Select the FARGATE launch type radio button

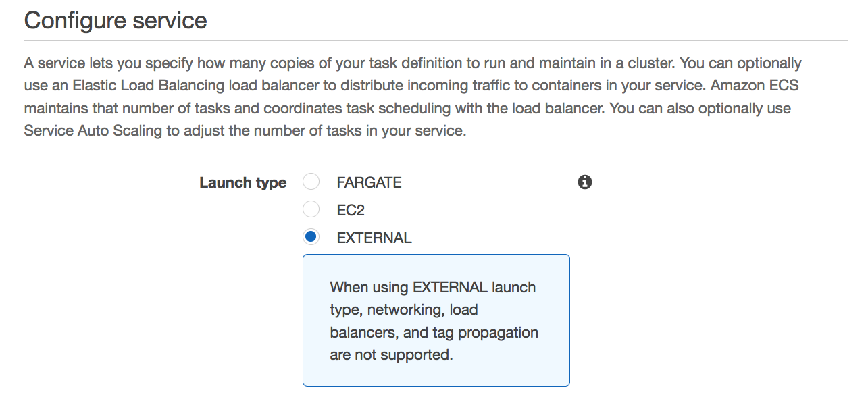coord(311,182)
